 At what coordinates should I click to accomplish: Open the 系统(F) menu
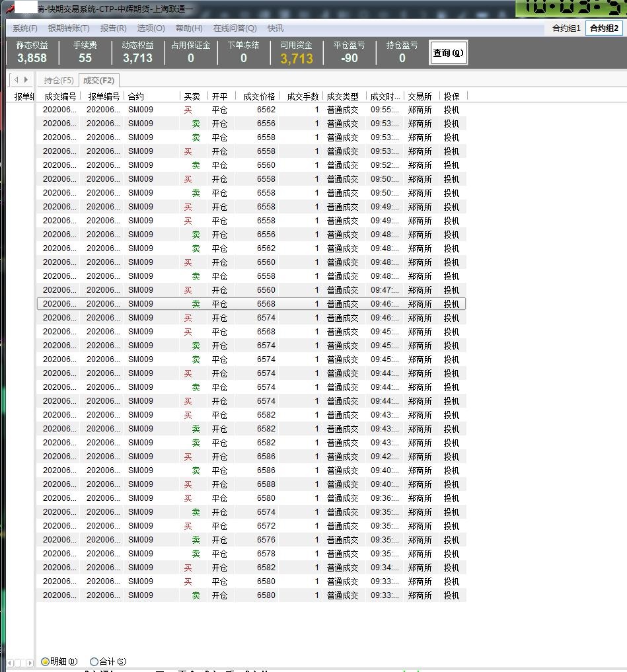tap(25, 28)
